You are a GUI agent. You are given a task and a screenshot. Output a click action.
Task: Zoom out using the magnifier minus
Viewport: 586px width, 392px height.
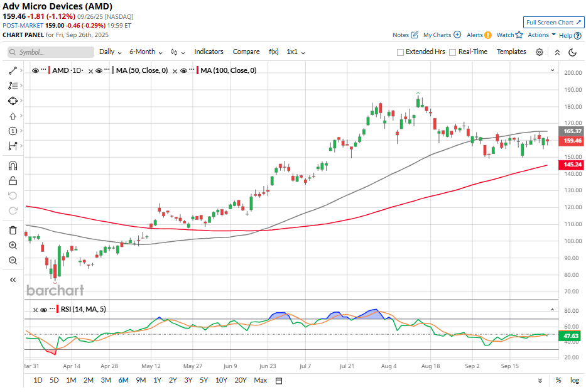tap(13, 260)
